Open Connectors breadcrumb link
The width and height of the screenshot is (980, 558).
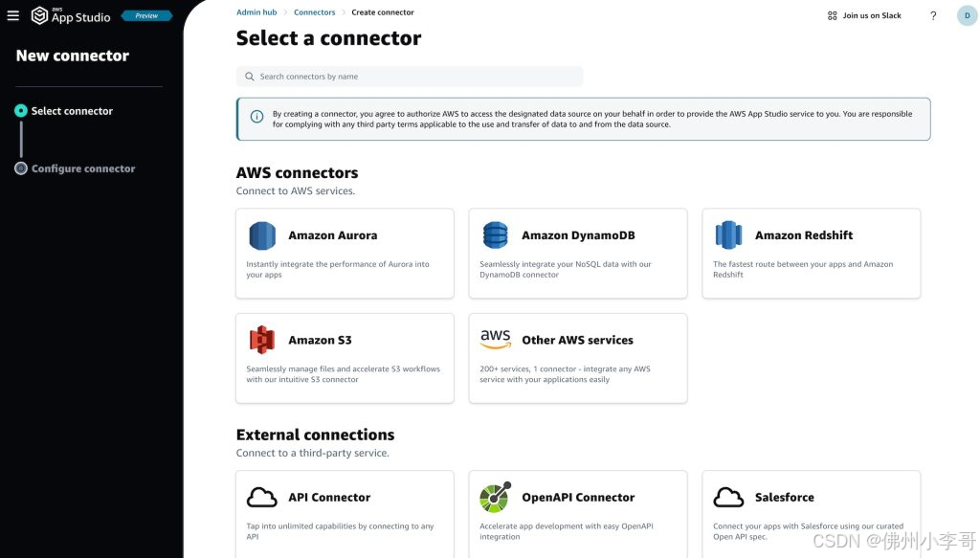(x=314, y=12)
